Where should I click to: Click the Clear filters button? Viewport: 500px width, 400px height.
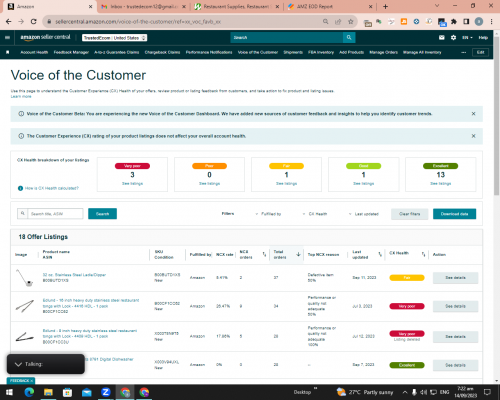pyautogui.click(x=410, y=214)
